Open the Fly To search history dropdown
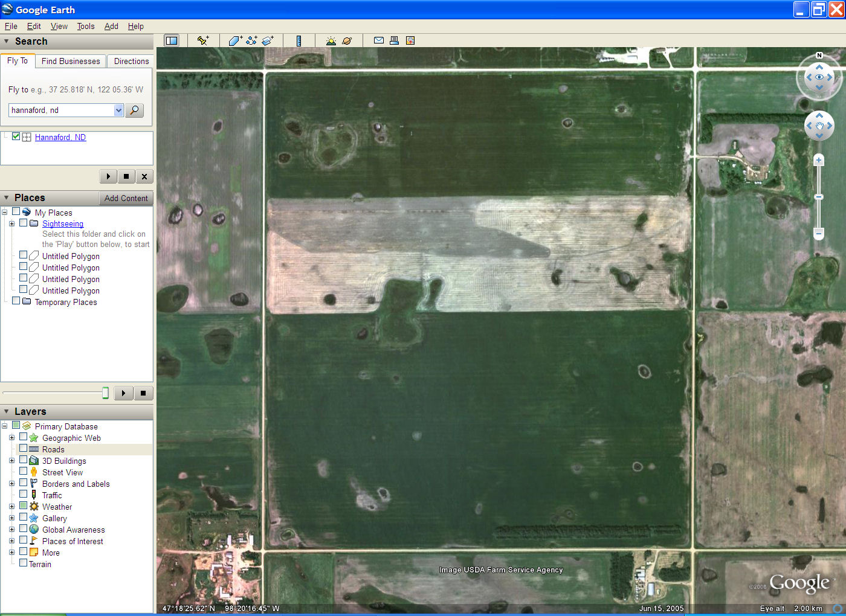 coord(118,110)
